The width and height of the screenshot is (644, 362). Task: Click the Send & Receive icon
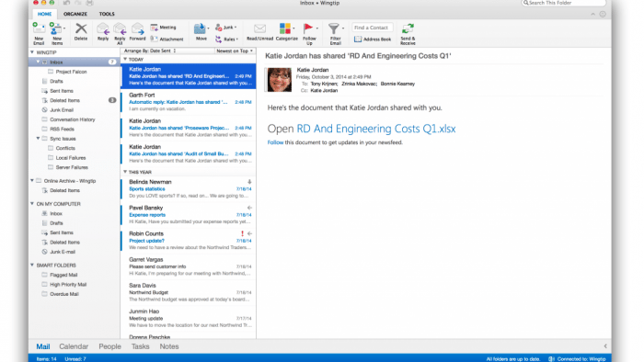408,28
